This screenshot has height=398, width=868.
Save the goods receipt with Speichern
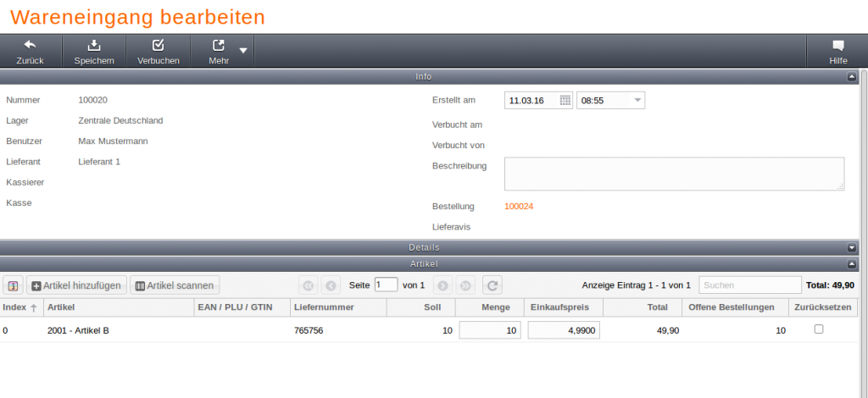[x=94, y=45]
